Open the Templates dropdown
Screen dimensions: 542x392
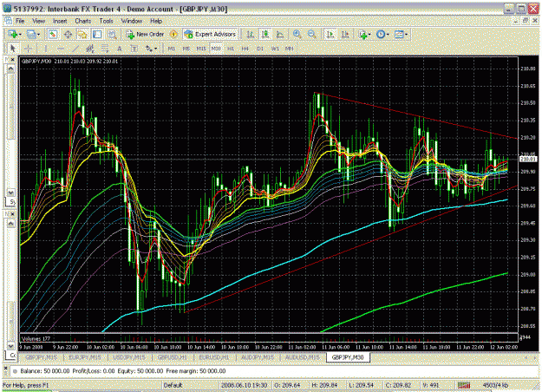coord(401,34)
